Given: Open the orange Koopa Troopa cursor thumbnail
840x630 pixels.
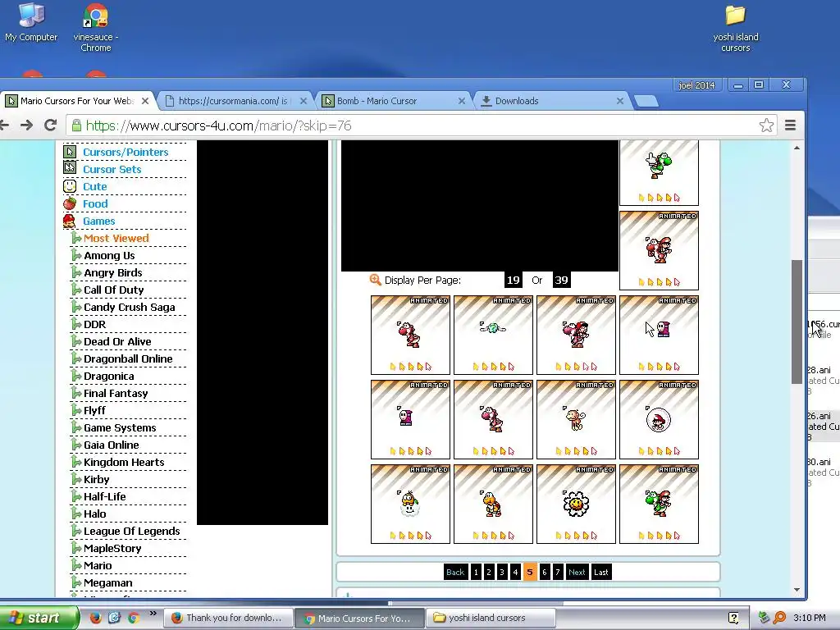Looking at the screenshot, I should [x=493, y=504].
